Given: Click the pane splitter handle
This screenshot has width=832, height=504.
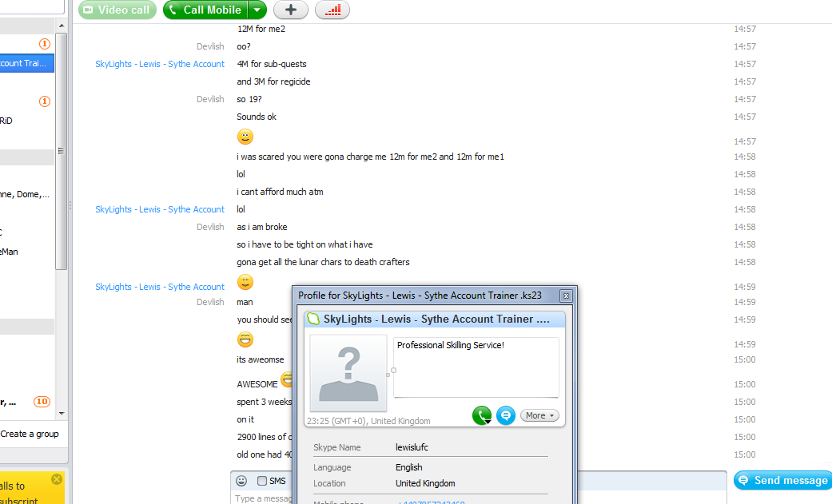Looking at the screenshot, I should pos(70,205).
